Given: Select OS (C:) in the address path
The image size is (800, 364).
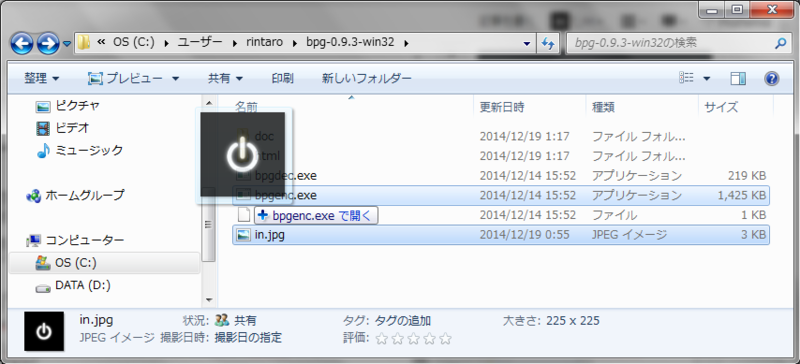Looking at the screenshot, I should [134, 43].
